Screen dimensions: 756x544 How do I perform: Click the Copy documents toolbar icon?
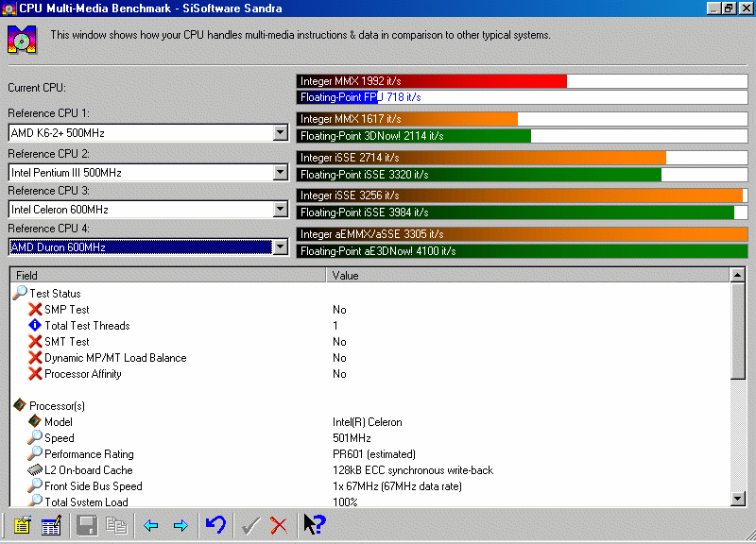[x=116, y=525]
